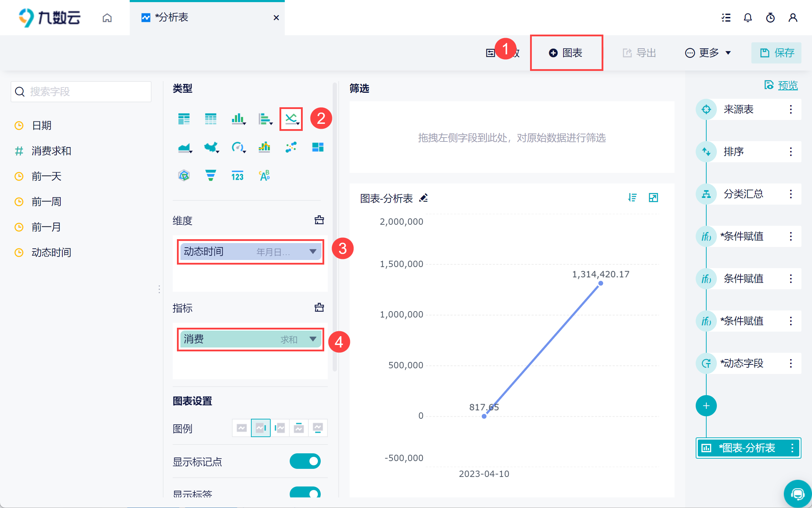
Task: Click the chart fullscreen expand icon
Action: pyautogui.click(x=653, y=198)
